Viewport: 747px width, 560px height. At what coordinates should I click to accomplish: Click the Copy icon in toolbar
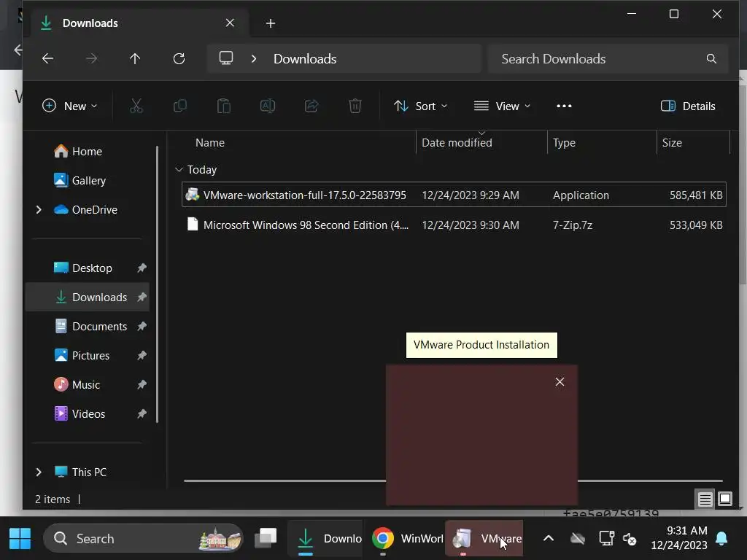coord(180,106)
